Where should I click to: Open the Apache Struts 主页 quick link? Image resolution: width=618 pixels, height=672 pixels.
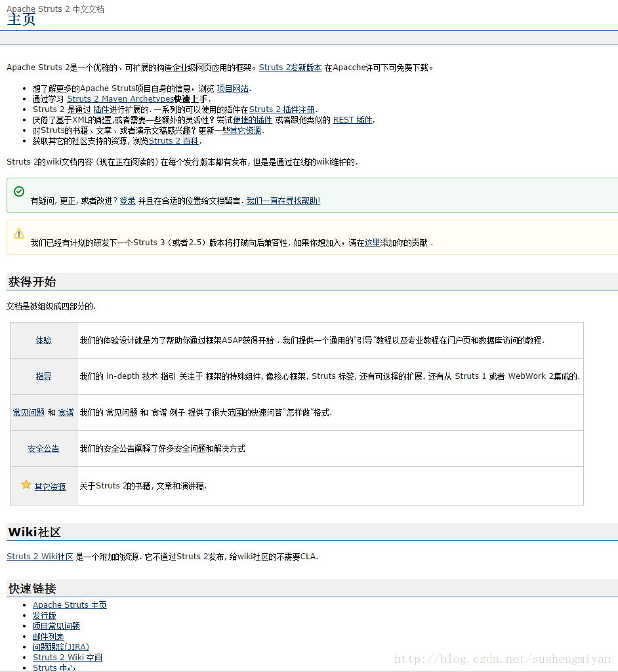coord(70,604)
